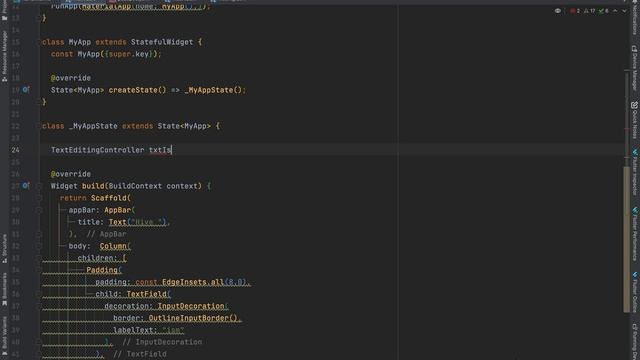Viewport: 640px width, 360px height.
Task: Click the Text widget in title line
Action: [118, 222]
